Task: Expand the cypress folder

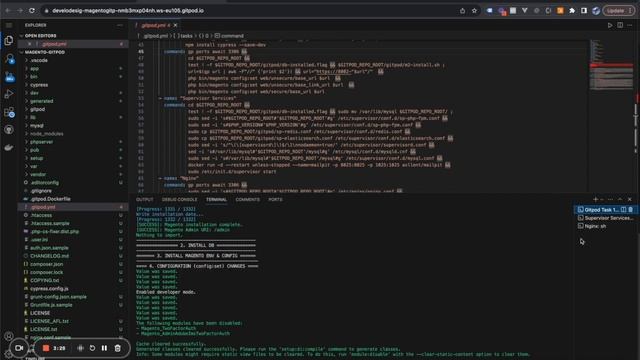Action: coord(38,85)
